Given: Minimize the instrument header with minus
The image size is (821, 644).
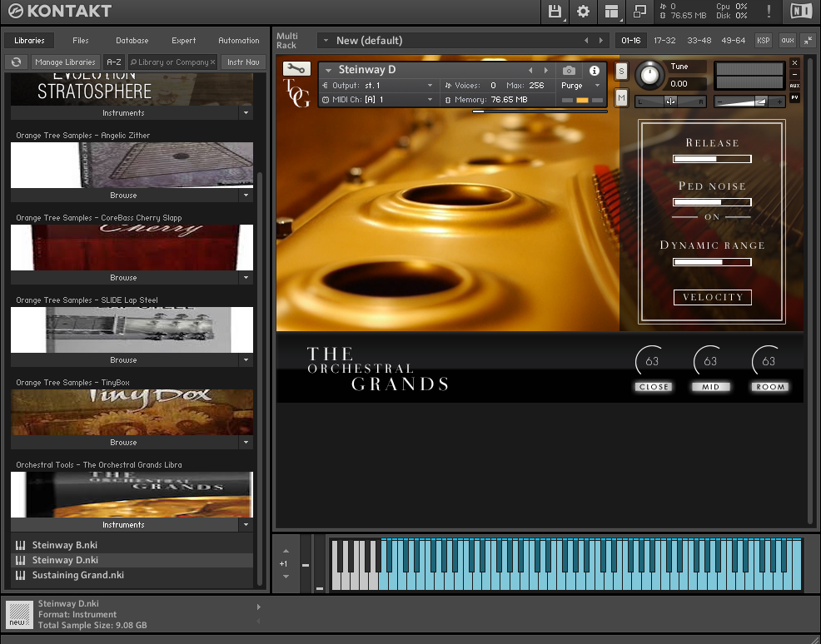Looking at the screenshot, I should tap(795, 74).
